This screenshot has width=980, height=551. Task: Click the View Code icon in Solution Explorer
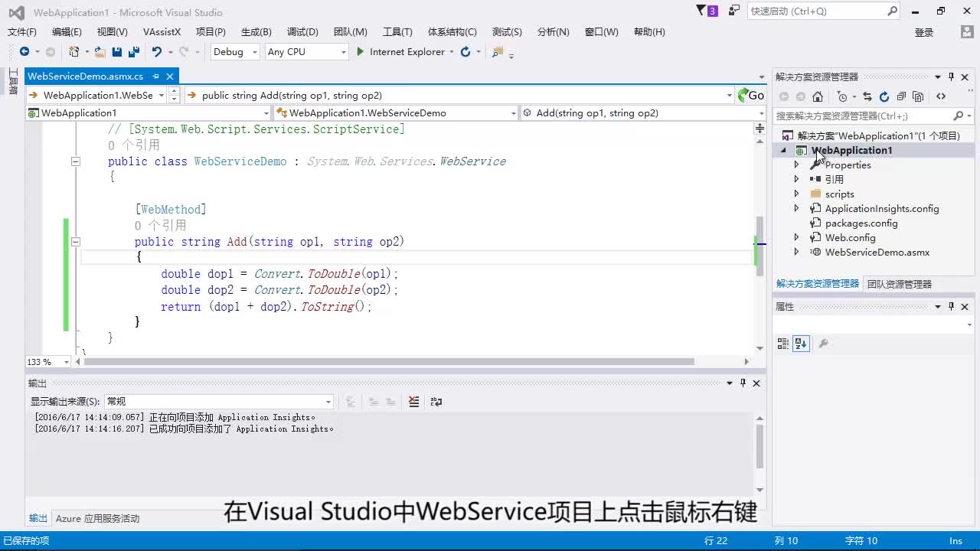(x=941, y=96)
